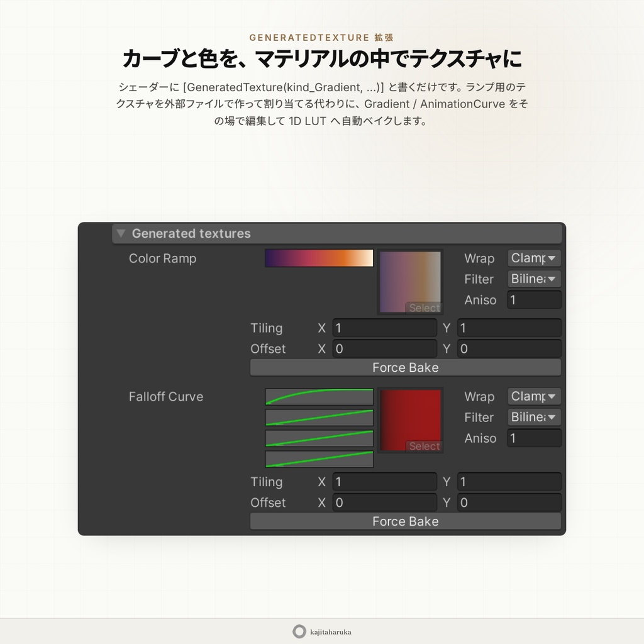The height and width of the screenshot is (644, 644).
Task: Collapse the Generated textures foldout
Action: pos(121,233)
